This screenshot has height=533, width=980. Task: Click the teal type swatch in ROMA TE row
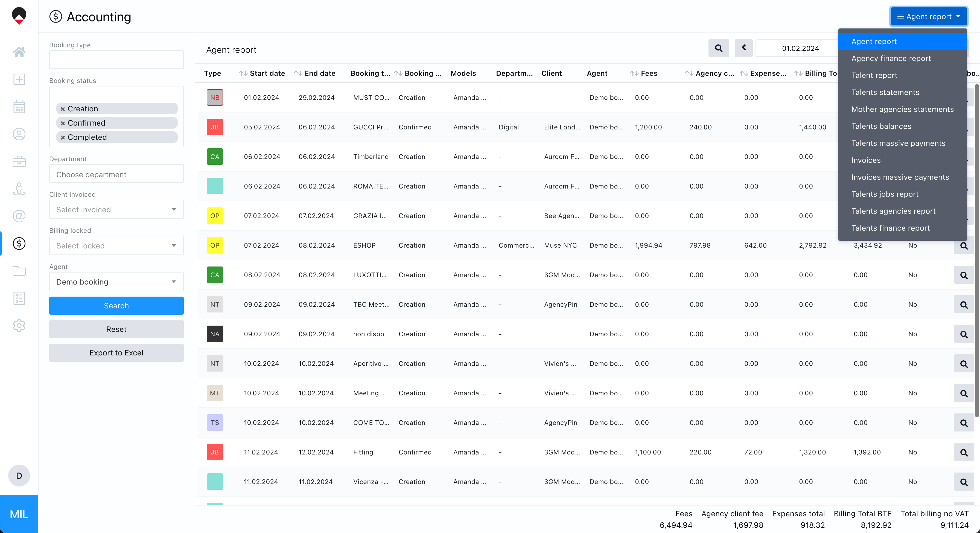215,186
